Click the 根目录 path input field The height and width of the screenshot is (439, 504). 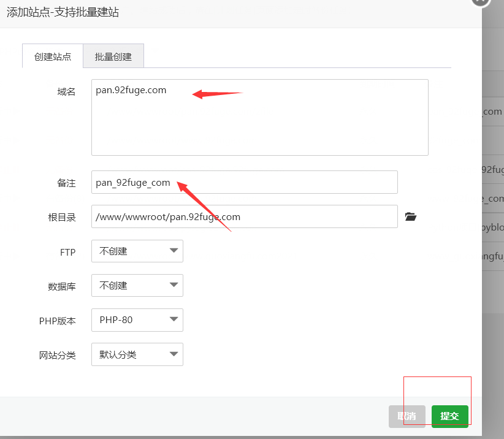(244, 216)
